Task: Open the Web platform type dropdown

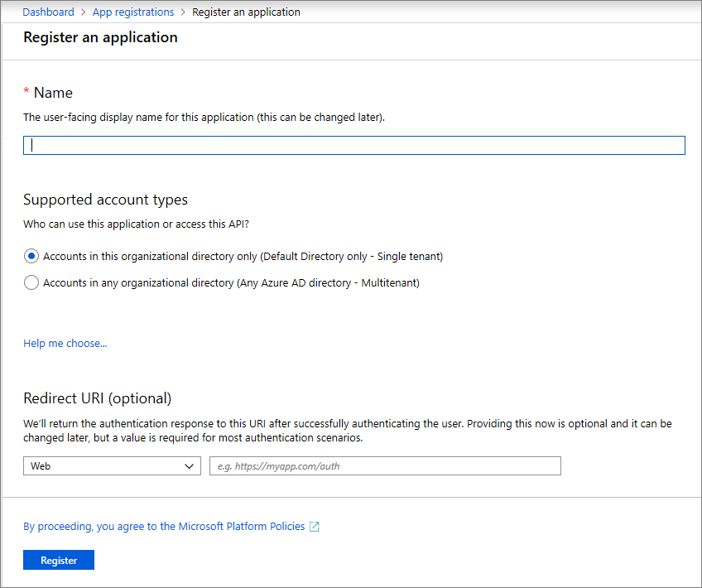Action: point(112,466)
